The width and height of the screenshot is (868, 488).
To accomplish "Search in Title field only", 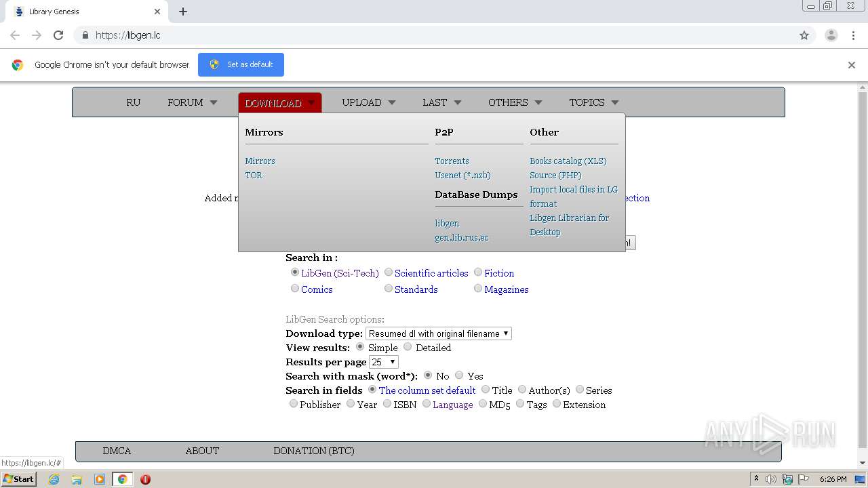I will coord(486,389).
